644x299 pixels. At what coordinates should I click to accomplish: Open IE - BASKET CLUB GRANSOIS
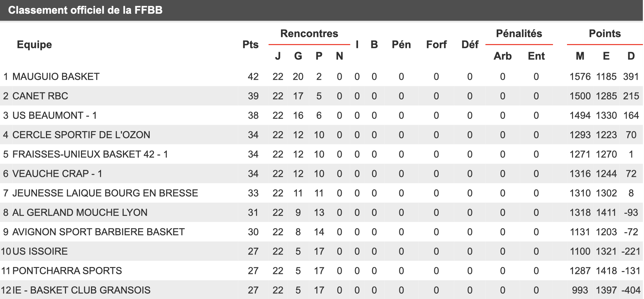[81, 290]
